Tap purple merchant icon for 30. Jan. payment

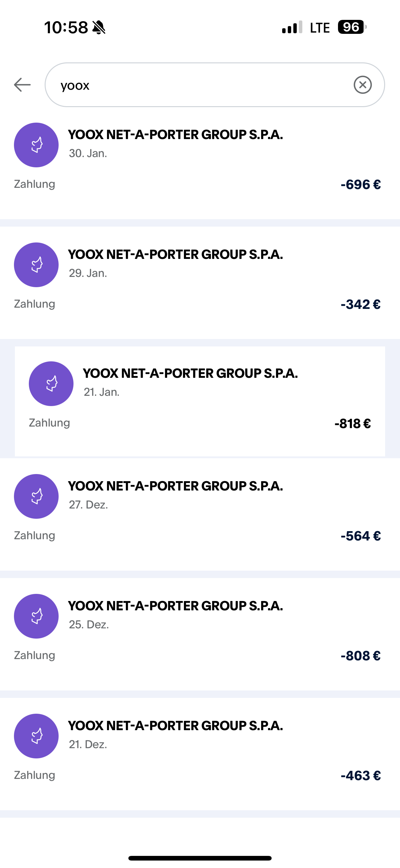36,145
